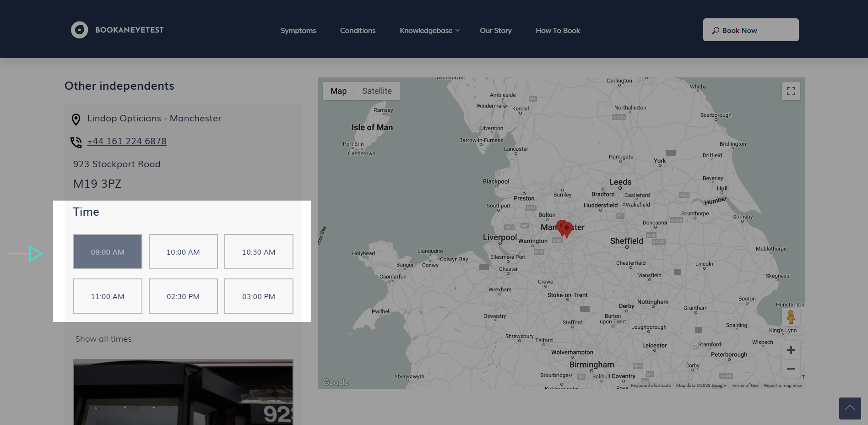Zoom in on the map
The height and width of the screenshot is (425, 868).
[x=791, y=350]
